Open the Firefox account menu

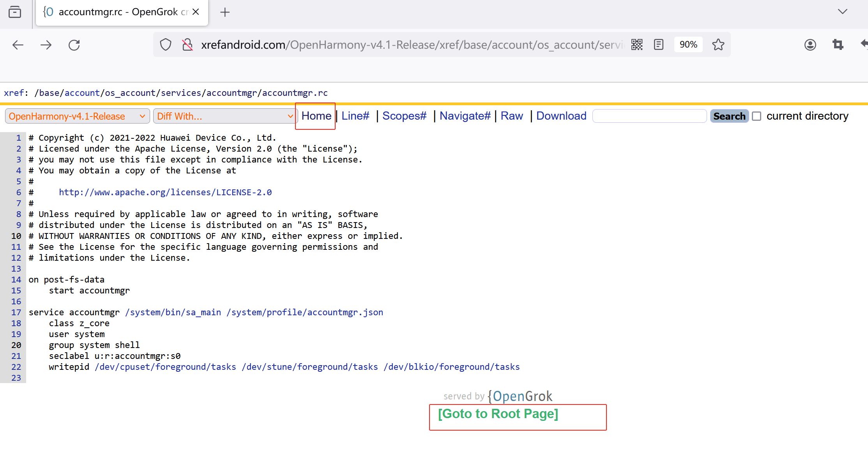[810, 45]
